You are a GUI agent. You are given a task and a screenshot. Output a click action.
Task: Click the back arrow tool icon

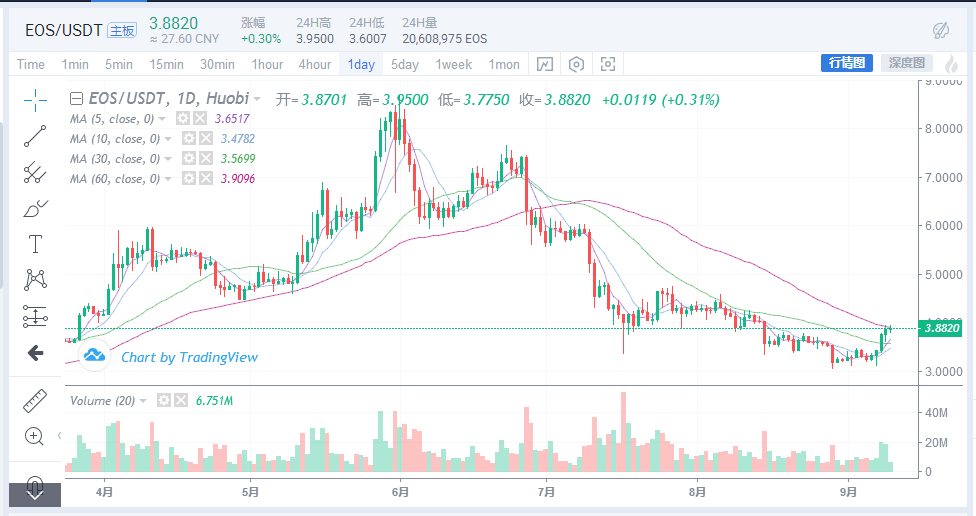click(x=35, y=354)
